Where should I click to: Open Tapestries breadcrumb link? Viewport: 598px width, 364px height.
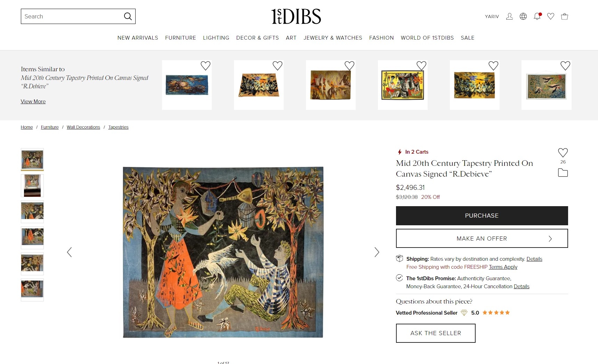point(118,127)
